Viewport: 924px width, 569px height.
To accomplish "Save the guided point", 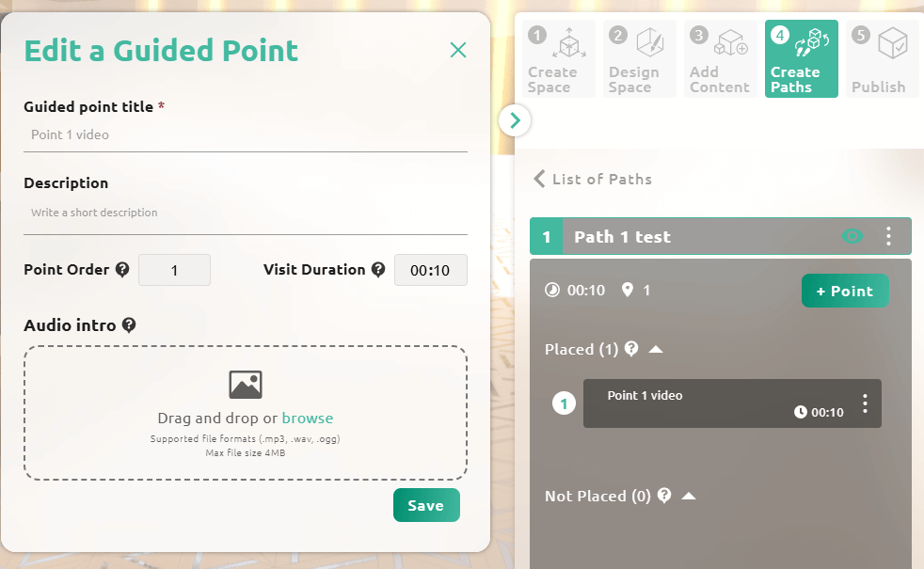I will [426, 505].
